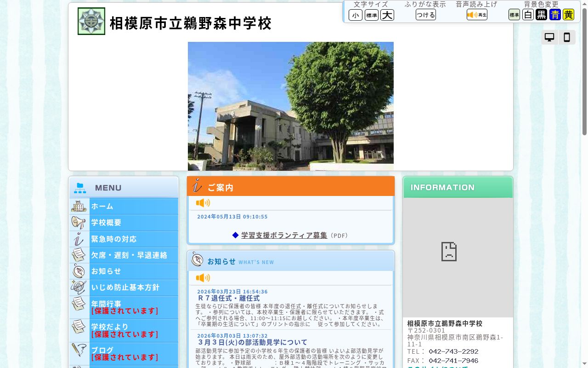
Task: Click the speaker icon in ご案内 section
Action: [x=203, y=203]
